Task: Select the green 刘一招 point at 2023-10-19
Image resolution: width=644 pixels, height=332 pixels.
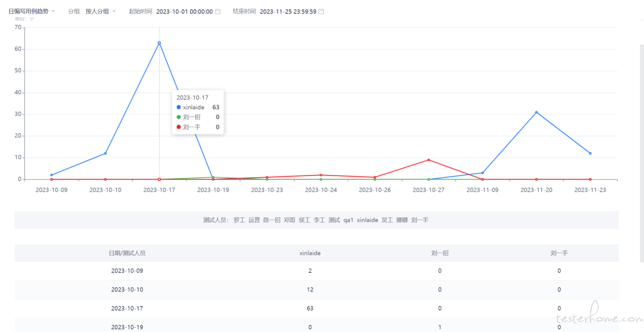Action: pyautogui.click(x=213, y=177)
